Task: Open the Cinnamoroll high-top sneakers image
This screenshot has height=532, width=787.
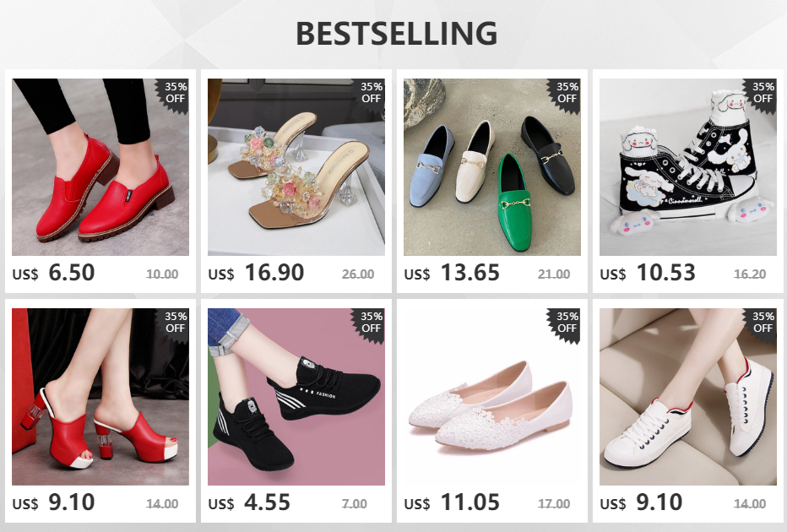Action: pos(687,166)
